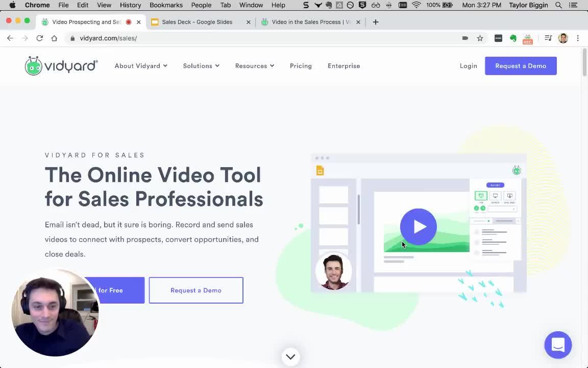Open a new browser tab
The width and height of the screenshot is (588, 368).
375,22
